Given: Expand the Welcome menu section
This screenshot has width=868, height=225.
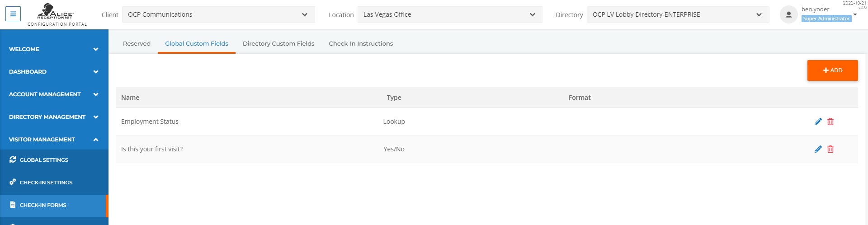Looking at the screenshot, I should 54,49.
